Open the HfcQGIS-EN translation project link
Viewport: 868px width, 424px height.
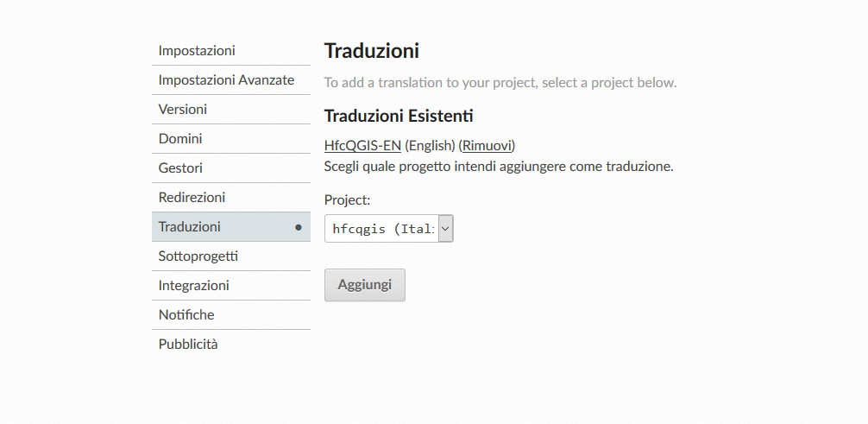point(362,145)
